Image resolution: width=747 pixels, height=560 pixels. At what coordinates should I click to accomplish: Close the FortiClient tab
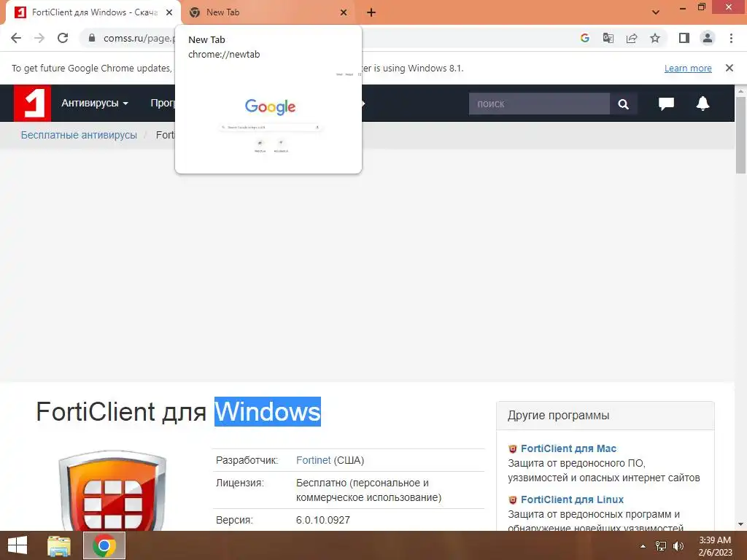[169, 12]
